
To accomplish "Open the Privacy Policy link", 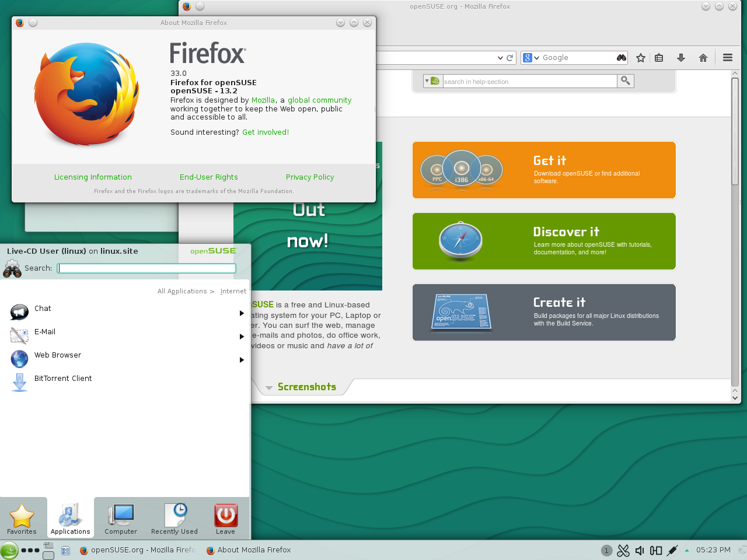I will [310, 177].
